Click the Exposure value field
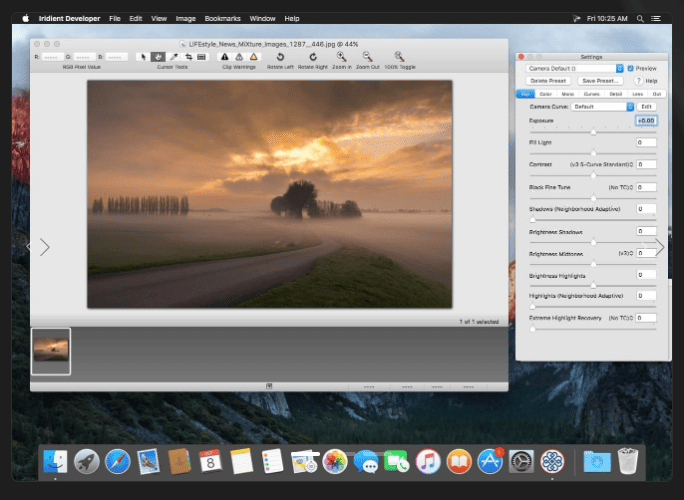Viewport: 684px width, 500px height. click(646, 121)
